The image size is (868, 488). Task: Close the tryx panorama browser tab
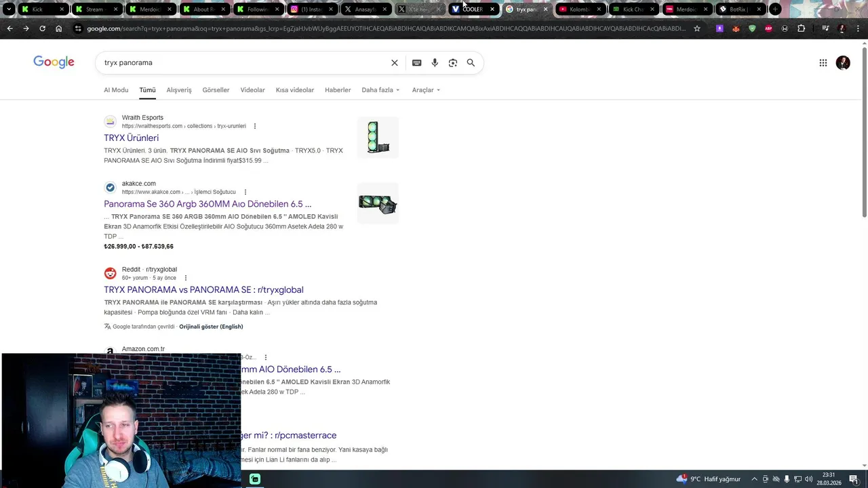tap(545, 9)
